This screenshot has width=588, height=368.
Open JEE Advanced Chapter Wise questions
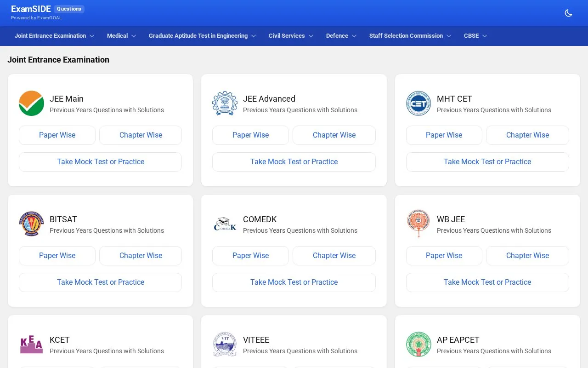click(334, 135)
